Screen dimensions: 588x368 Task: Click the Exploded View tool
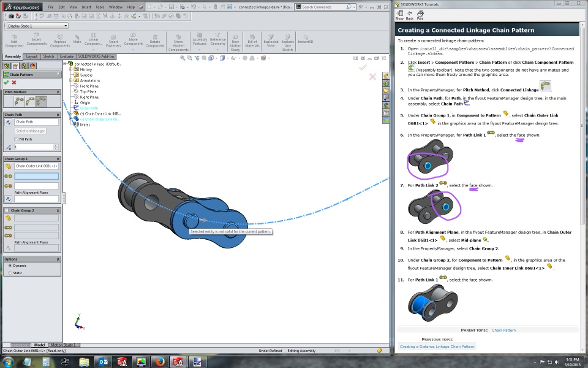point(271,41)
